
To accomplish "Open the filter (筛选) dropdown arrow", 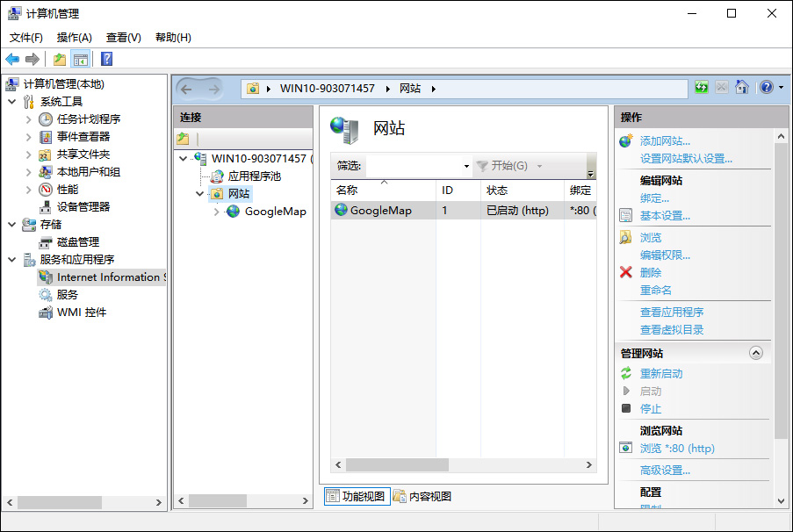I will tap(466, 166).
